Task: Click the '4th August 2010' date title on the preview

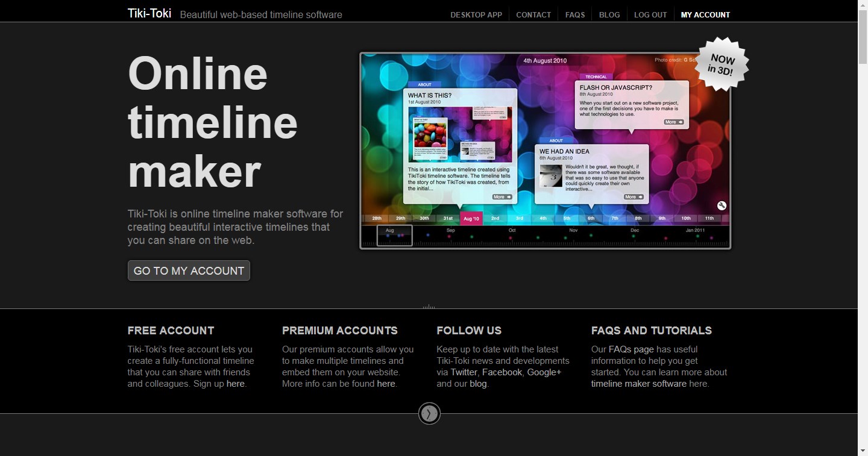Action: [x=545, y=61]
